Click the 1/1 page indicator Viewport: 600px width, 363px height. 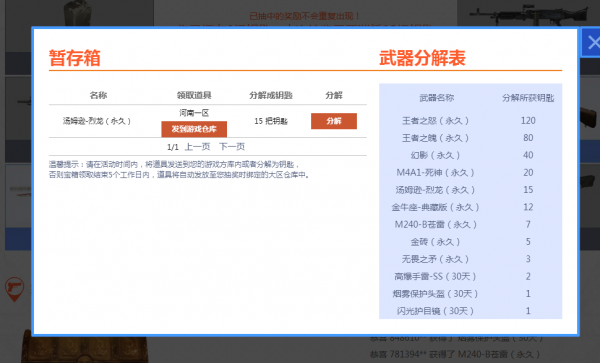173,147
